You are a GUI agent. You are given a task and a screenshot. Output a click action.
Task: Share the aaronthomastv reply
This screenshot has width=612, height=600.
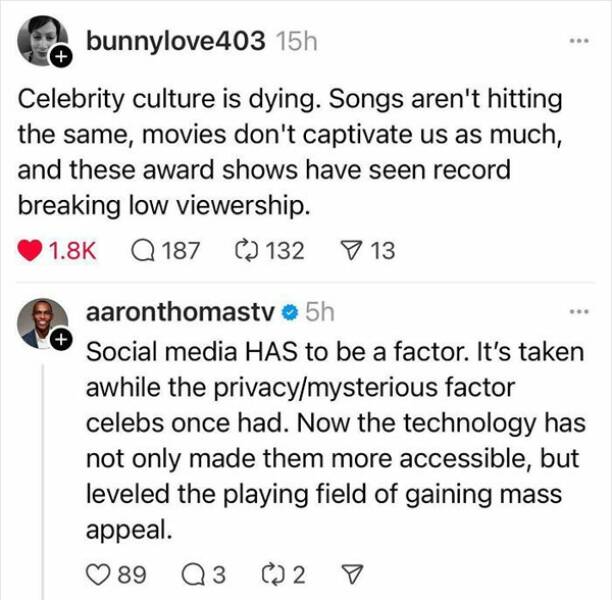[x=351, y=573]
